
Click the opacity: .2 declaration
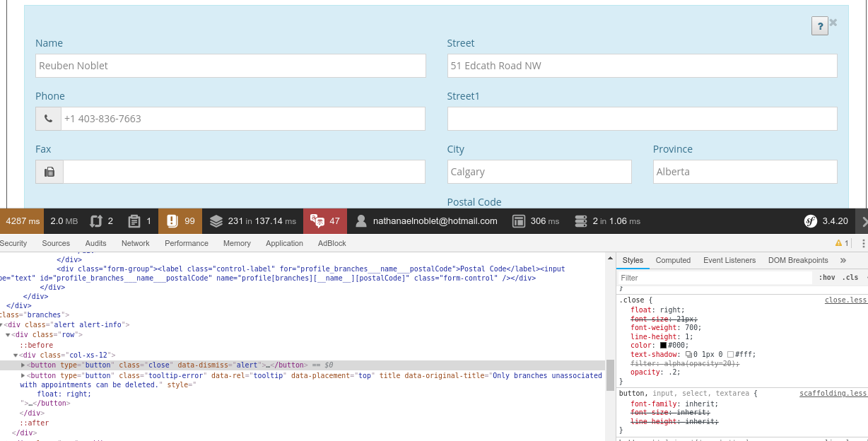tap(655, 372)
